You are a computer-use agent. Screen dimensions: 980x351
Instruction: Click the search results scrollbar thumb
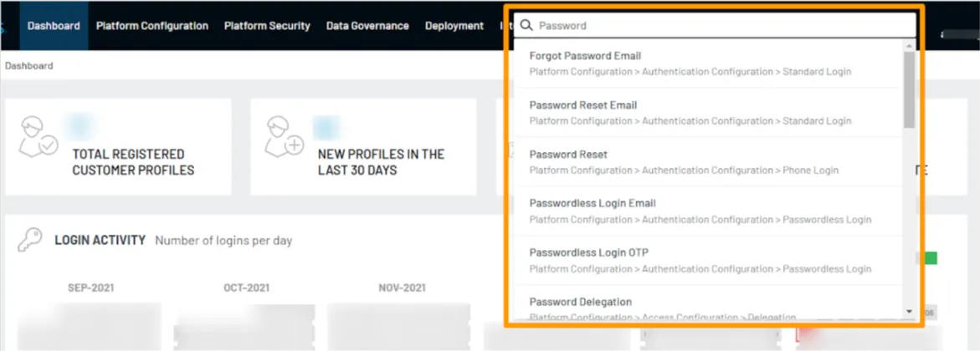(x=910, y=88)
